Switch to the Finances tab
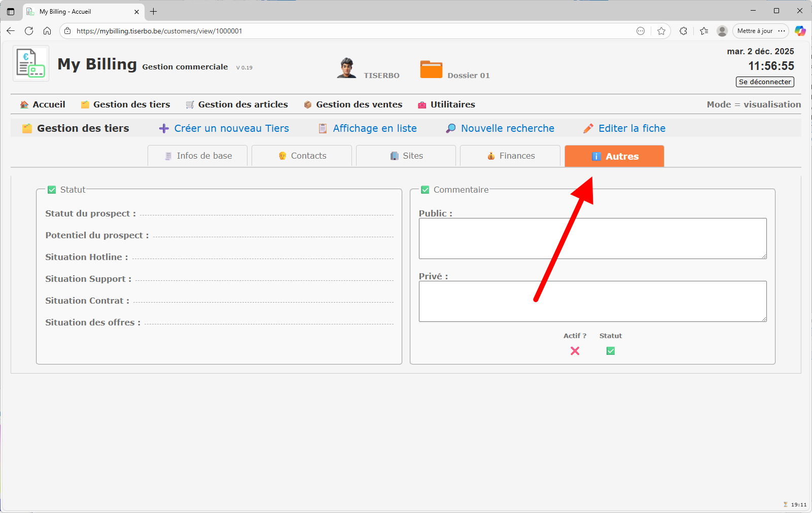Screen dimensions: 812x513 pyautogui.click(x=510, y=156)
